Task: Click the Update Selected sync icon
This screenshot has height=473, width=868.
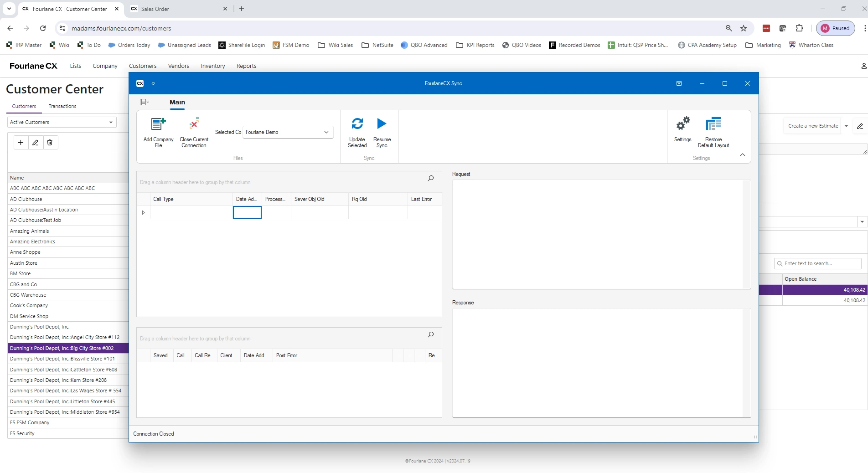Action: tap(357, 123)
